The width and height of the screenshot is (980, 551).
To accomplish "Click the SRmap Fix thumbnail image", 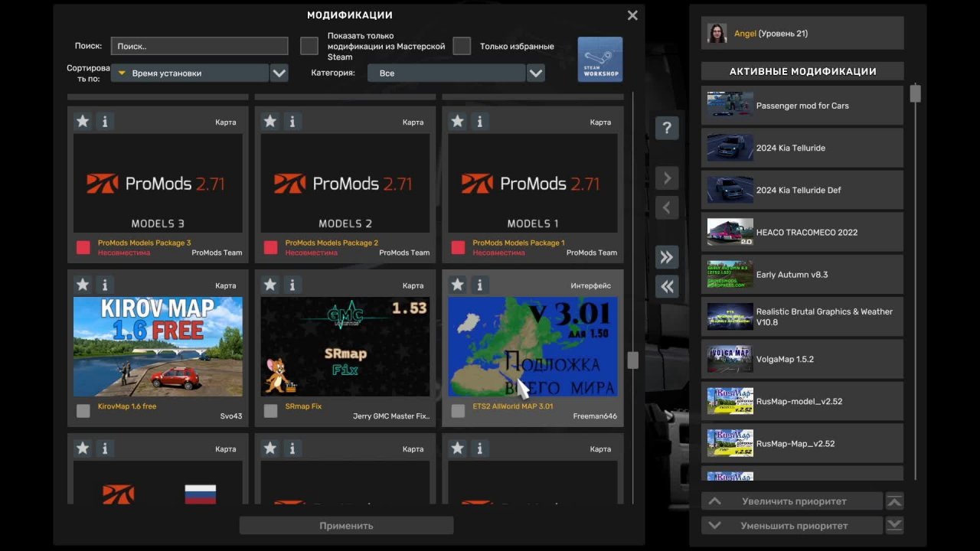I will [345, 347].
